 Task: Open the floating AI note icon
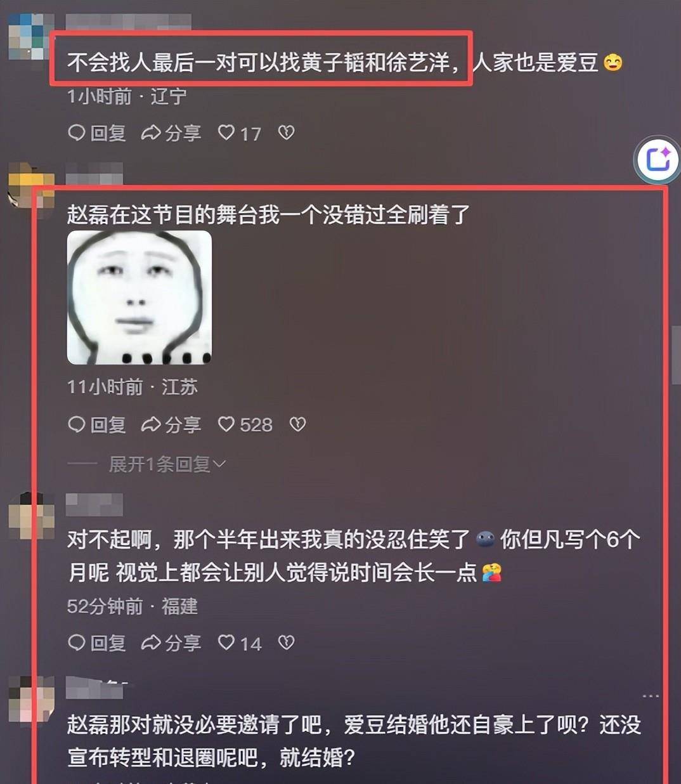click(x=658, y=159)
